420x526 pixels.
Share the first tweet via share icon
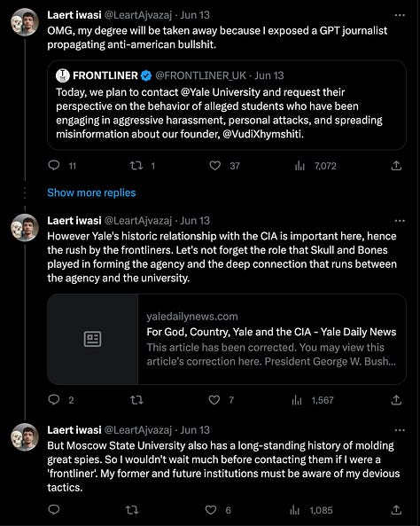pyautogui.click(x=396, y=165)
